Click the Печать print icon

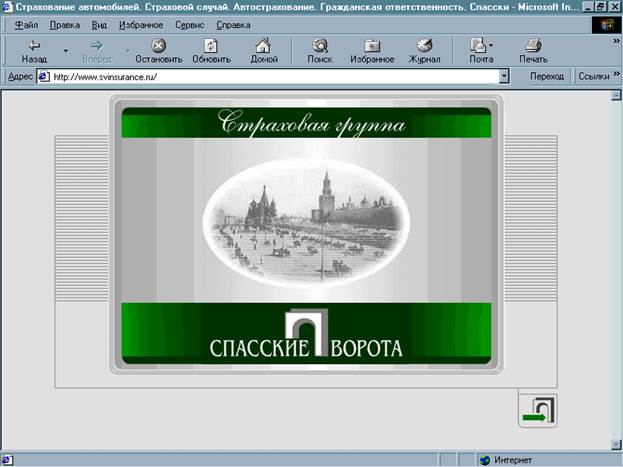point(533,45)
